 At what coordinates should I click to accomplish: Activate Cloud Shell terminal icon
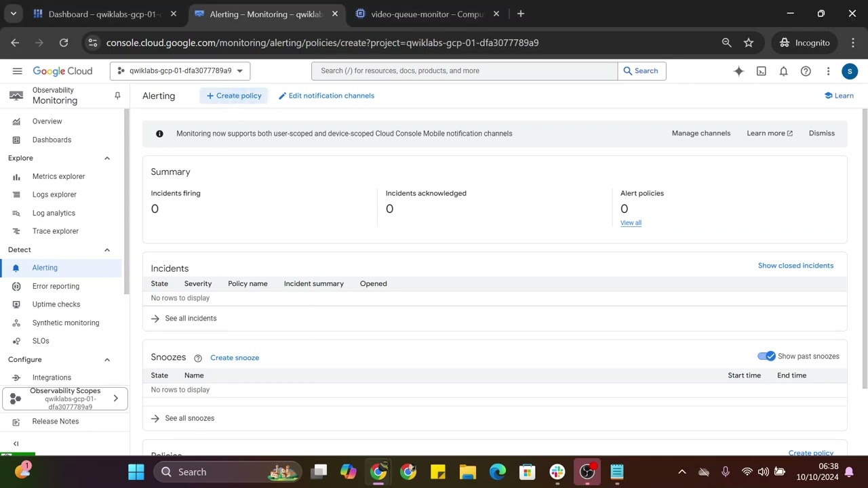pos(762,71)
